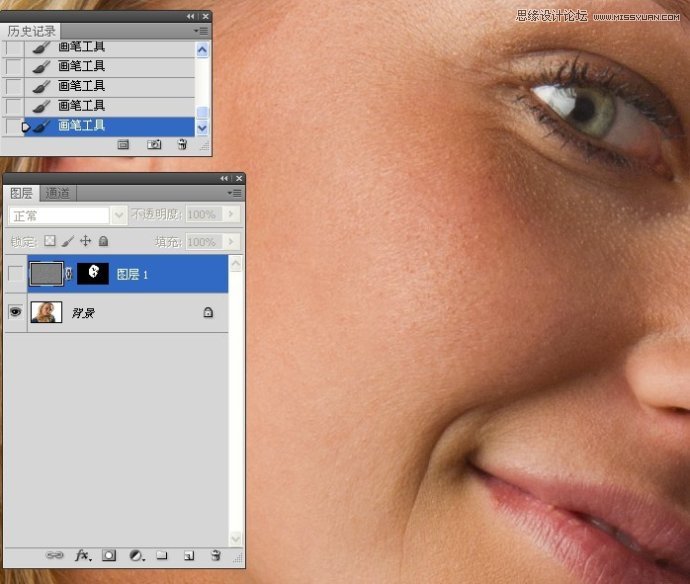Delete layer with Layers panel trash icon
The height and width of the screenshot is (584, 690).
pos(215,555)
